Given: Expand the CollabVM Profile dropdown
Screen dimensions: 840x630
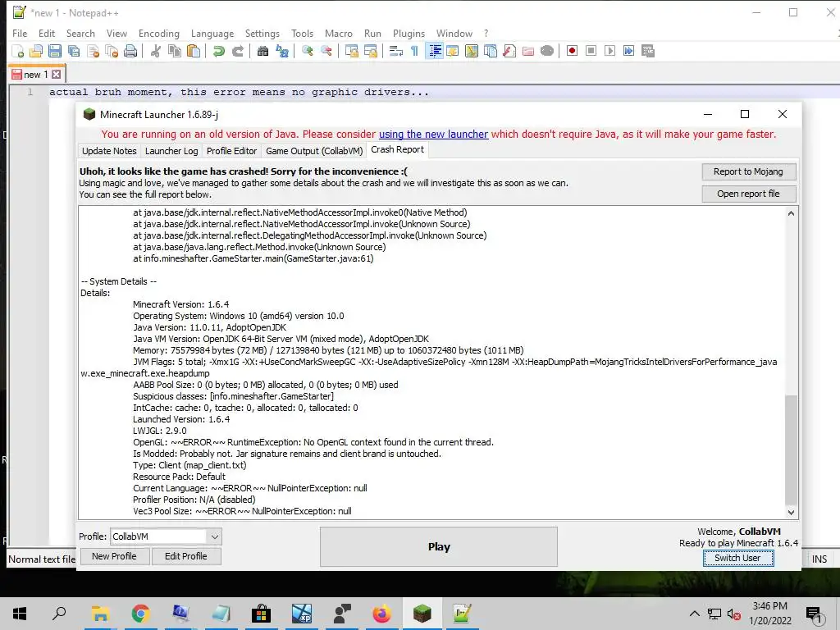Looking at the screenshot, I should pos(214,536).
